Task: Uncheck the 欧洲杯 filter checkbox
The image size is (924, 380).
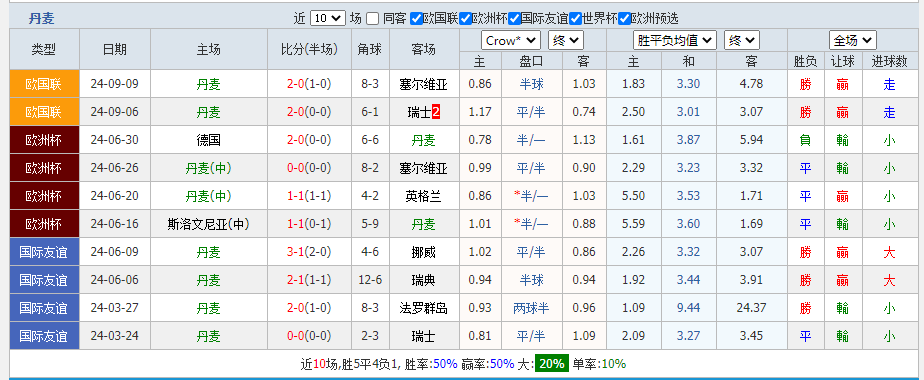Action: (466, 18)
